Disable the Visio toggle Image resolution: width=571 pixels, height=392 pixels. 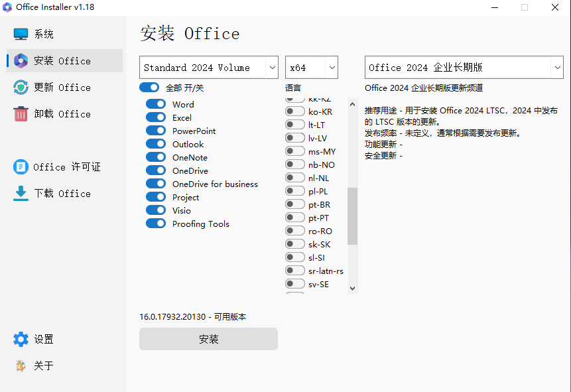point(155,210)
